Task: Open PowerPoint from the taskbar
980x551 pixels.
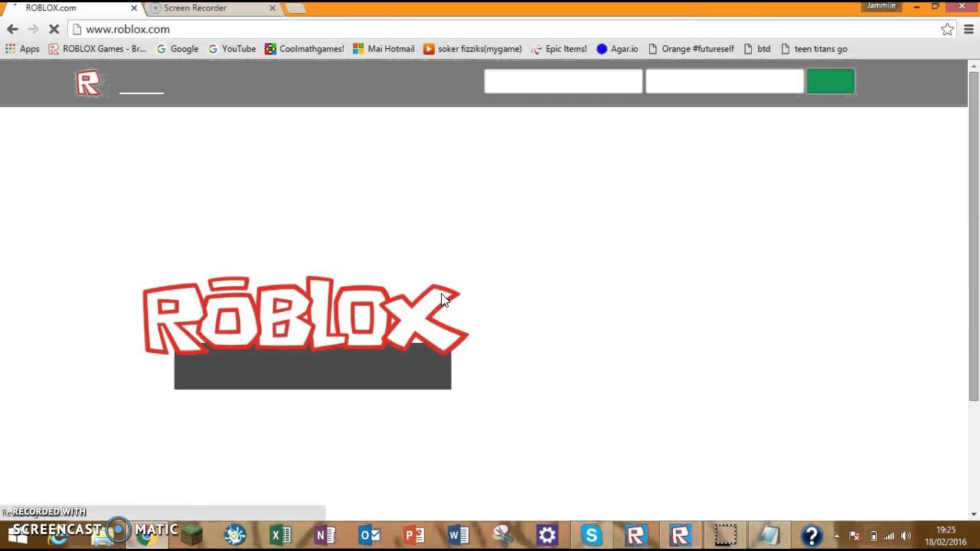Action: [414, 535]
